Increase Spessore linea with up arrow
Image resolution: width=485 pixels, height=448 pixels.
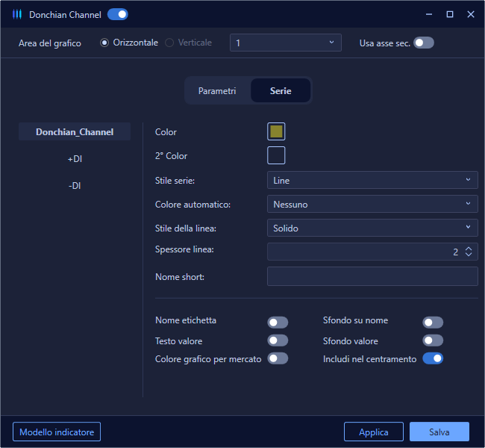click(x=469, y=249)
